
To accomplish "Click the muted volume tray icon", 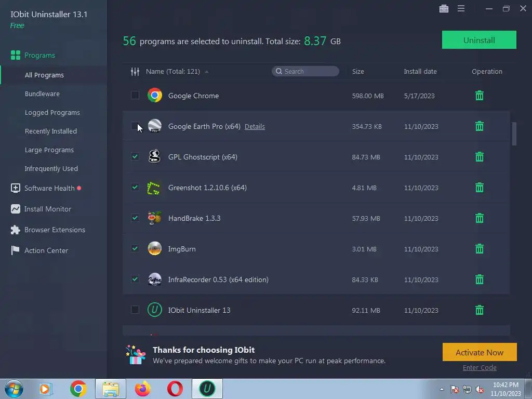I will tap(480, 389).
